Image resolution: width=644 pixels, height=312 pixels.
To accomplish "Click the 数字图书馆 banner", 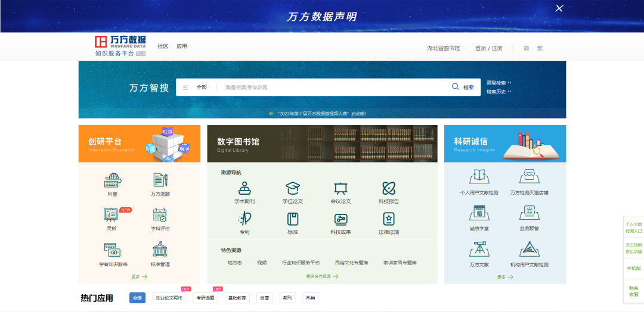I will pyautogui.click(x=322, y=143).
